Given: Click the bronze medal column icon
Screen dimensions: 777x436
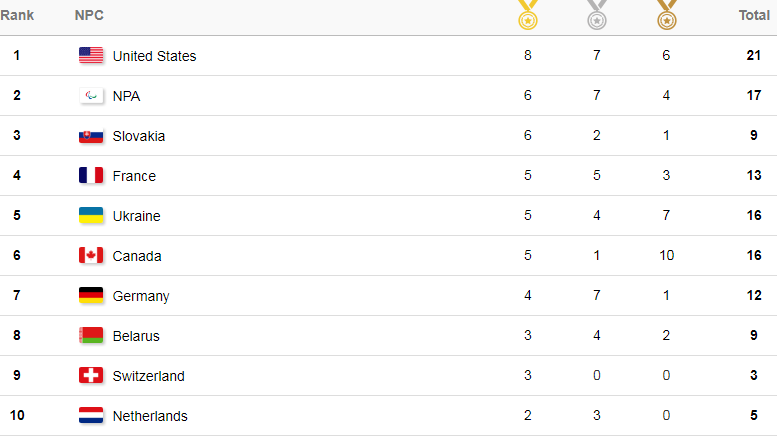Looking at the screenshot, I should pyautogui.click(x=666, y=15).
